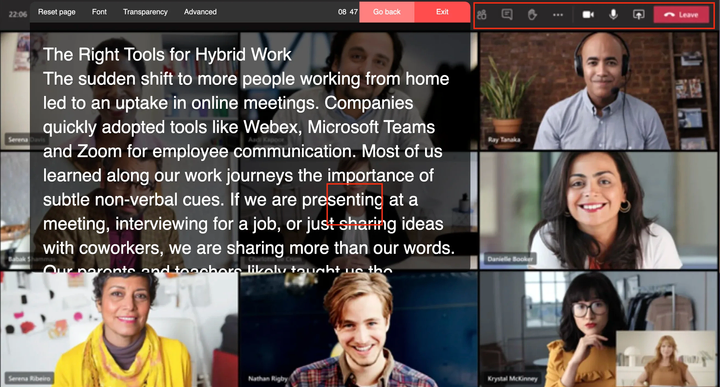720x387 pixels.
Task: Open the Font menu
Action: coord(99,12)
